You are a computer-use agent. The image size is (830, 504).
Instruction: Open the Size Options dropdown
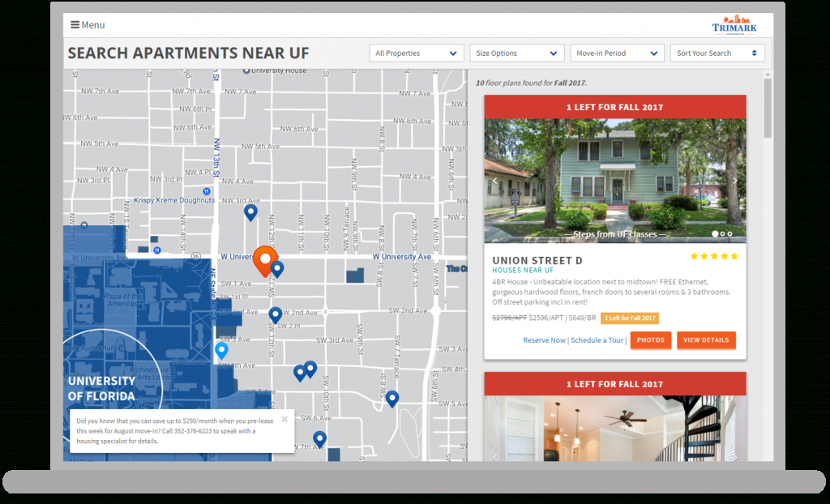pyautogui.click(x=517, y=53)
